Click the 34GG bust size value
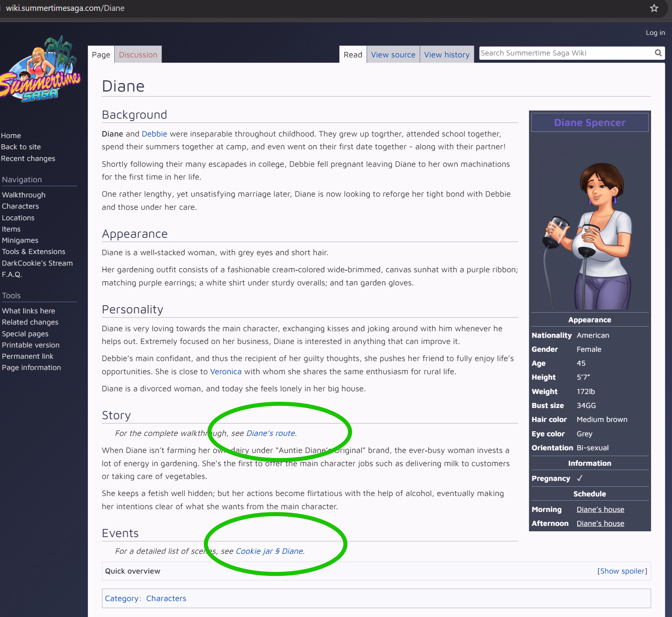Viewport: 672px width, 617px height. (x=586, y=406)
